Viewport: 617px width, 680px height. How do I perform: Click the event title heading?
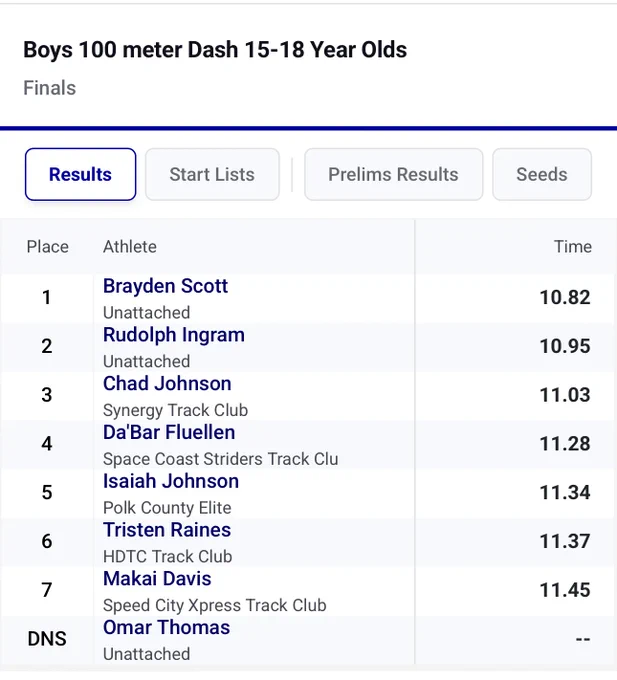tap(215, 50)
